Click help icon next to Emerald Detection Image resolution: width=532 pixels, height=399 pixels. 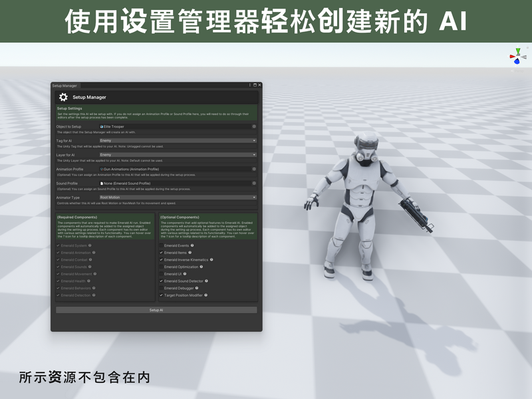(94, 295)
